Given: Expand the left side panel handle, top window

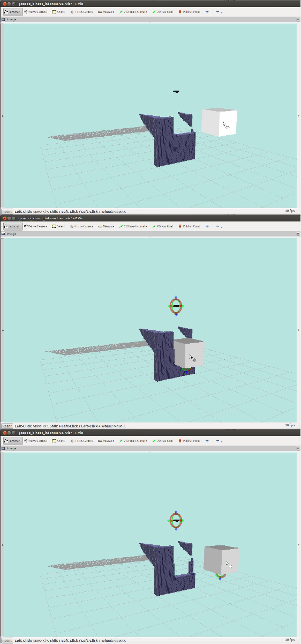Looking at the screenshot, I should pyautogui.click(x=2, y=115).
